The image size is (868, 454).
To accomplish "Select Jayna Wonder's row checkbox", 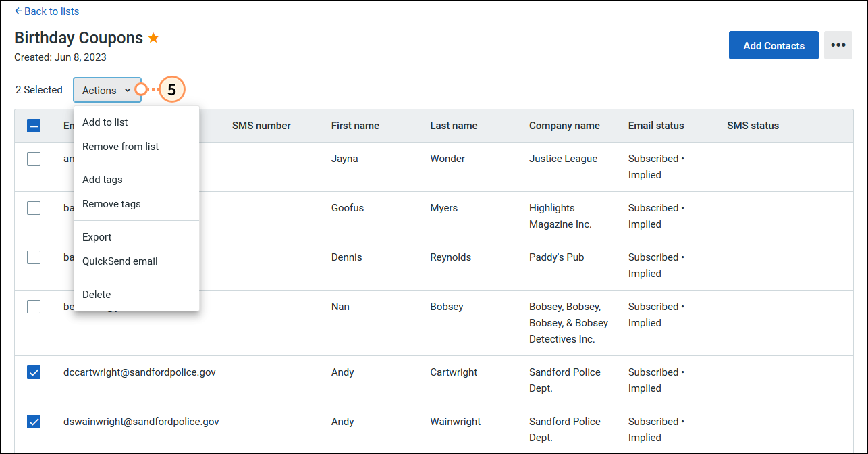I will [34, 158].
